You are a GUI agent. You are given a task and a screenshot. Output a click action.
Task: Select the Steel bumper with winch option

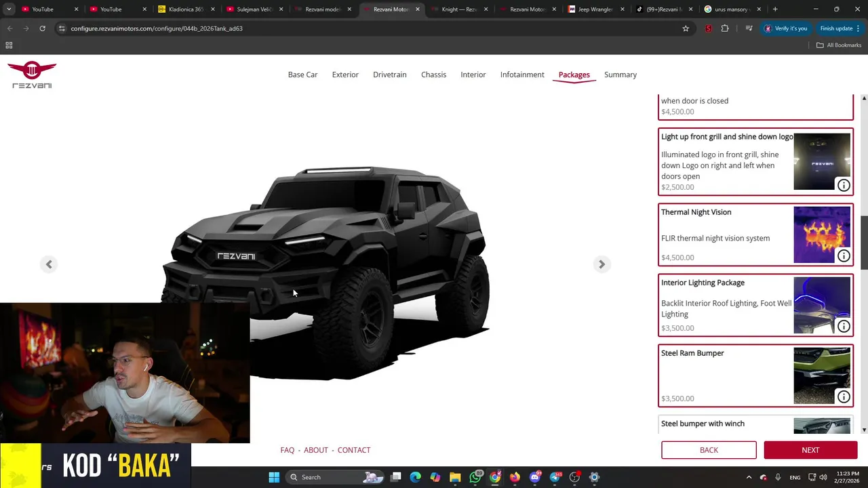pos(755,424)
